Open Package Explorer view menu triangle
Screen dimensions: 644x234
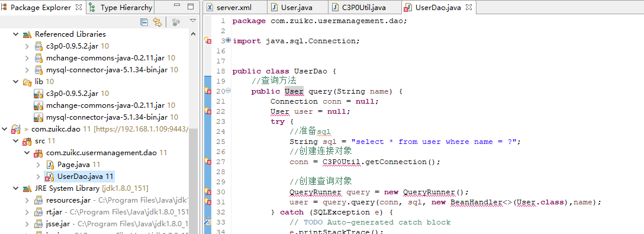click(x=192, y=21)
